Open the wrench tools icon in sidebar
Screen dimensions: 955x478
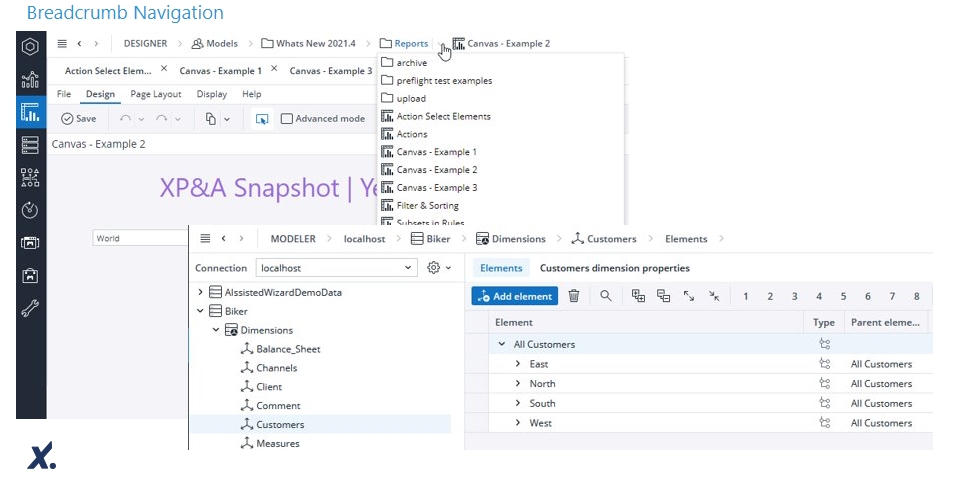30,309
